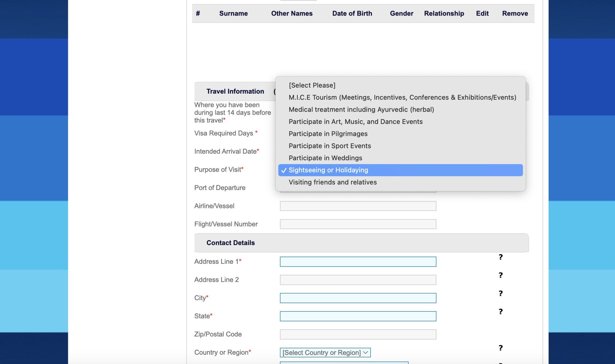Click question mark next to State field
The height and width of the screenshot is (364, 615).
pos(501,311)
